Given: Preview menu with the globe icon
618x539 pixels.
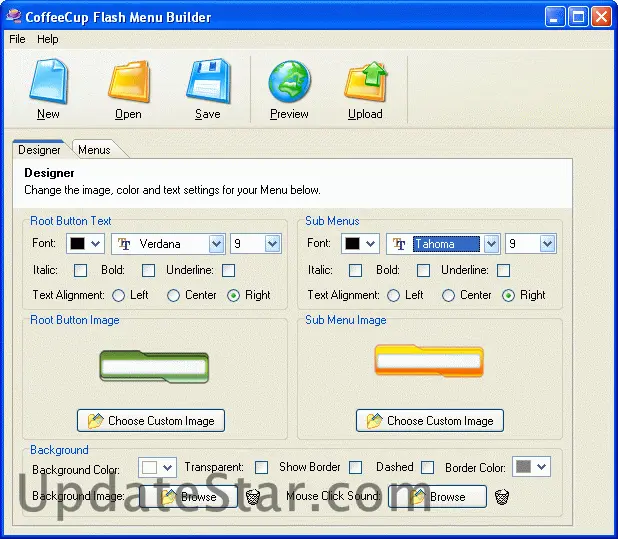Looking at the screenshot, I should pyautogui.click(x=289, y=81).
